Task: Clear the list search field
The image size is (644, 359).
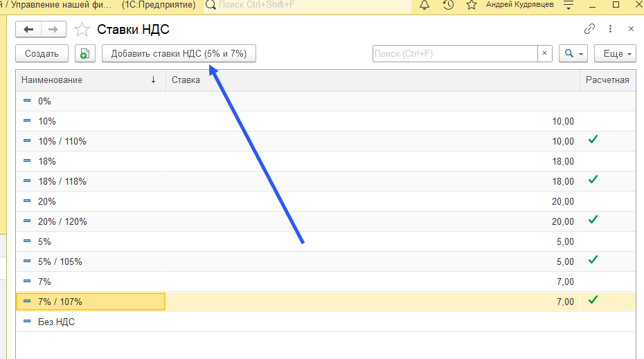Action: tap(544, 53)
